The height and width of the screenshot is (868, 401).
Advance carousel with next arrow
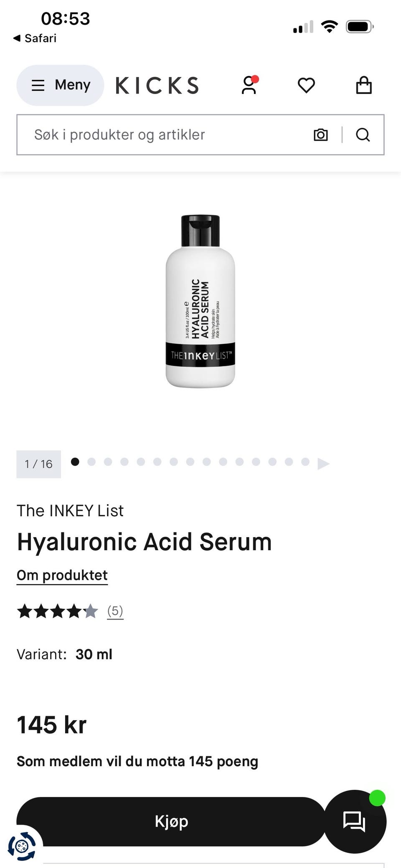click(323, 464)
